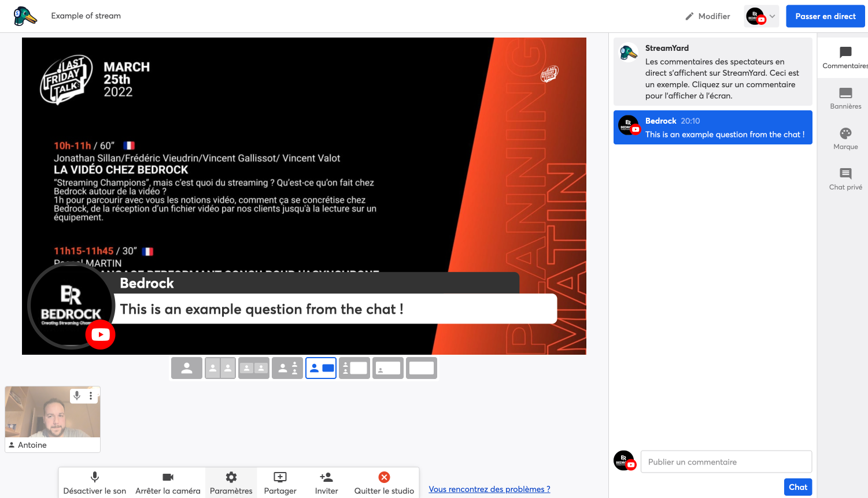
Task: Open Paramètres with the gear icon
Action: tap(231, 482)
